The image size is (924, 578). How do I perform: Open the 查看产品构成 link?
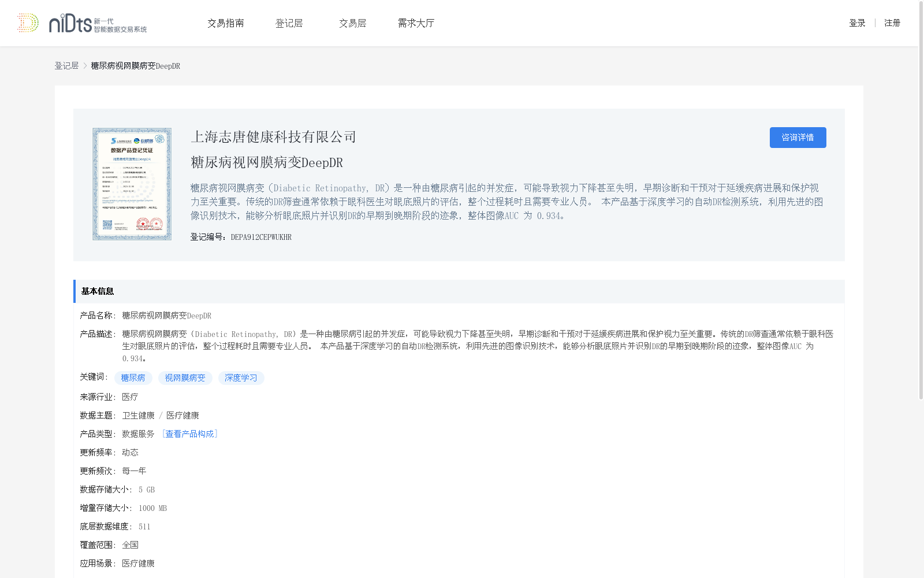tap(190, 434)
